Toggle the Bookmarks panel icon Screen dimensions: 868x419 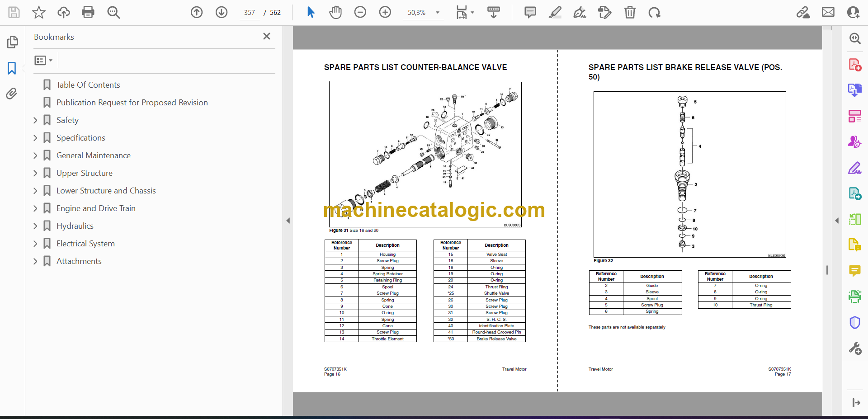pos(12,68)
